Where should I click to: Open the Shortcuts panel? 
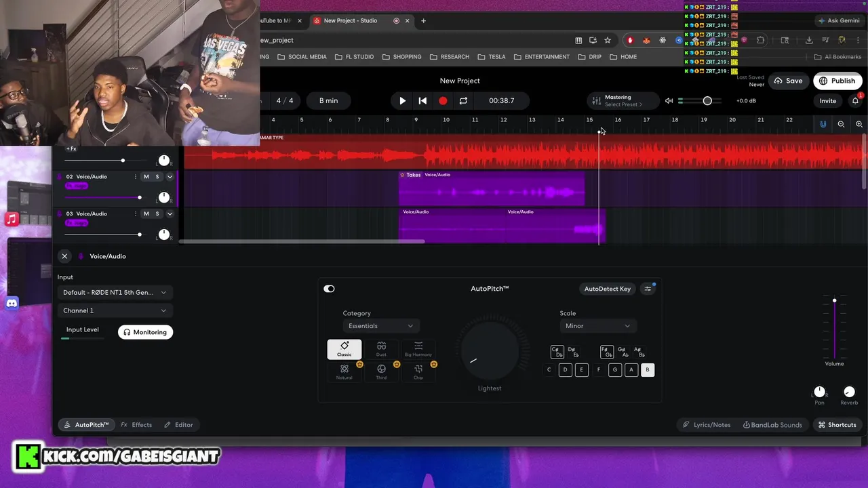click(x=837, y=425)
